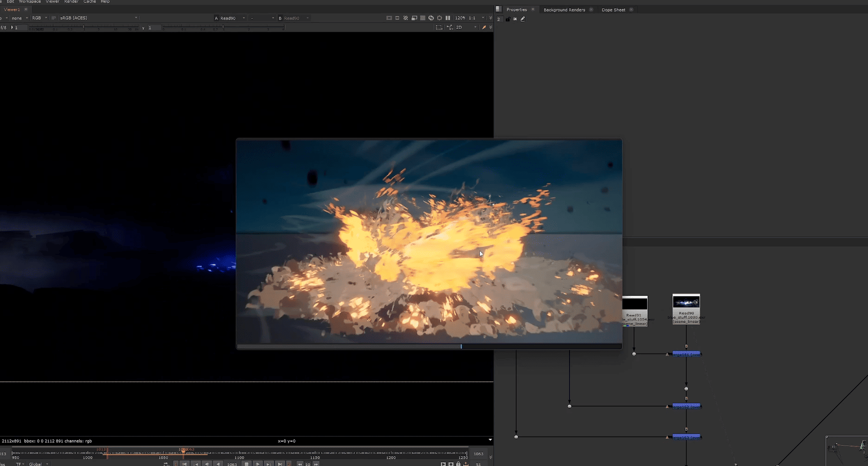Open the wipe composite mode dropdown
Screen dimensions: 868x466
click(262, 18)
